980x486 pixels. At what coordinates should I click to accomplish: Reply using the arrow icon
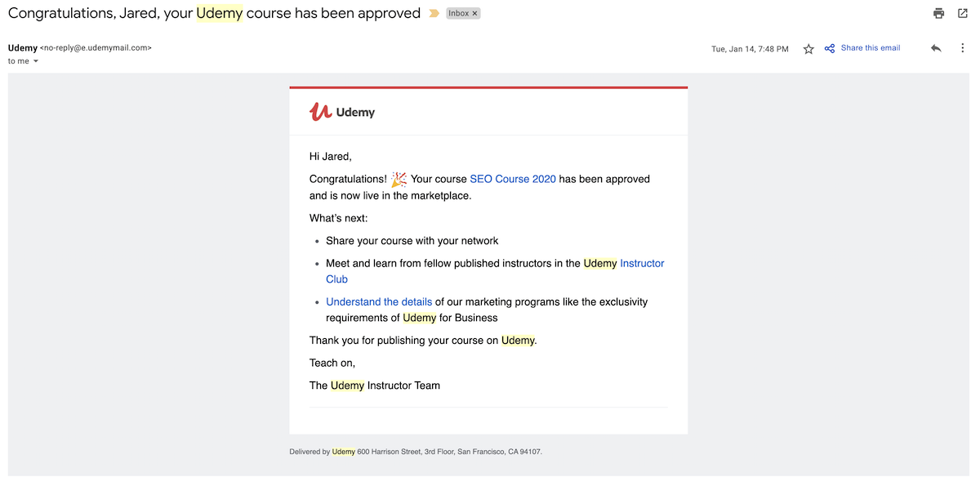click(x=936, y=48)
